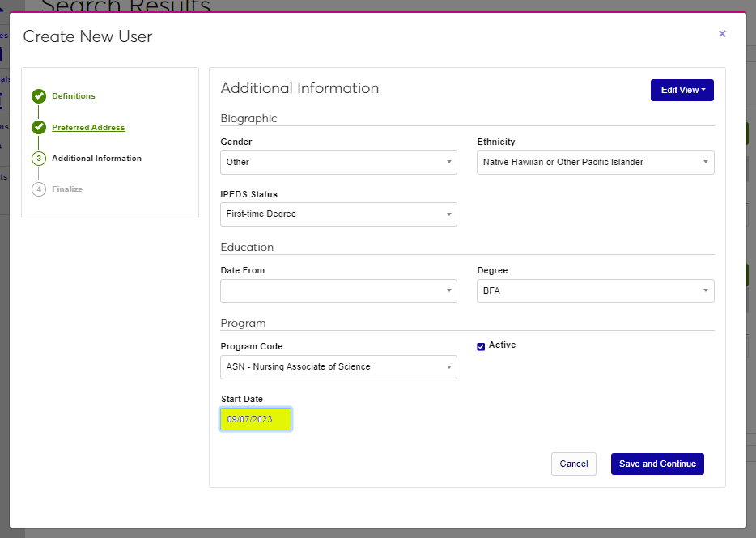The width and height of the screenshot is (756, 538).
Task: Open the Degree dropdown showing BFA
Action: 596,291
